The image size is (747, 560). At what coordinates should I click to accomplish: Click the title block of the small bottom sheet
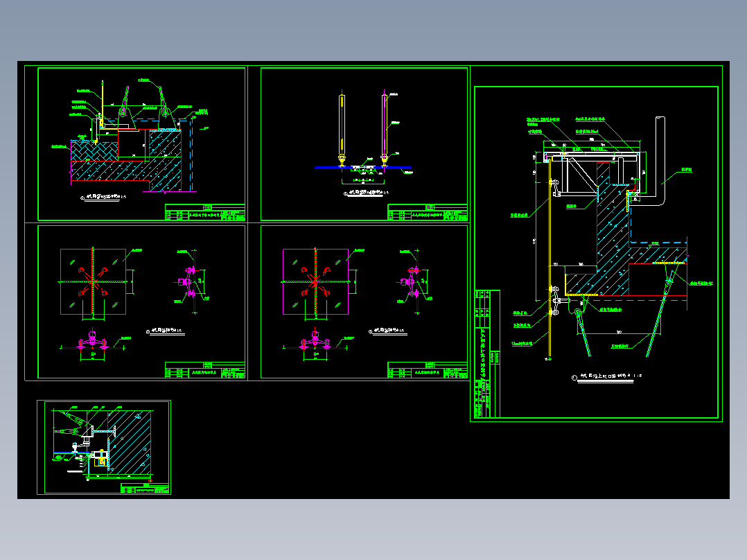coord(145,489)
